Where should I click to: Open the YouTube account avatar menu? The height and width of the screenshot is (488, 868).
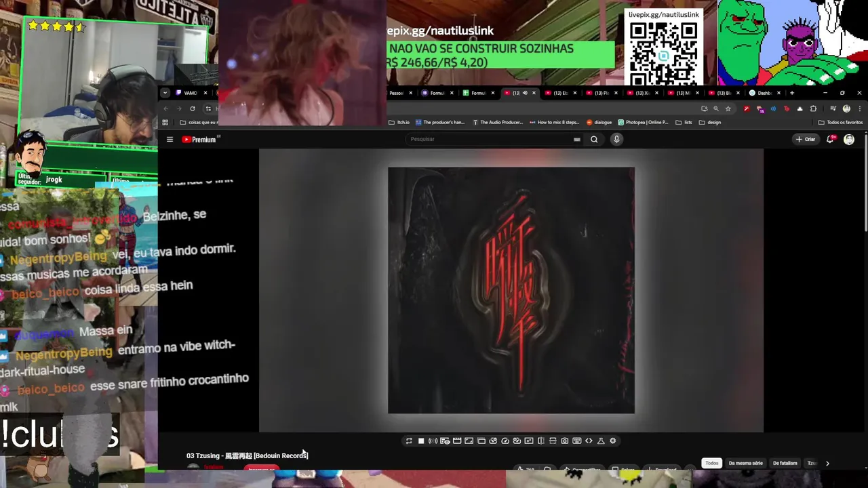pos(849,139)
